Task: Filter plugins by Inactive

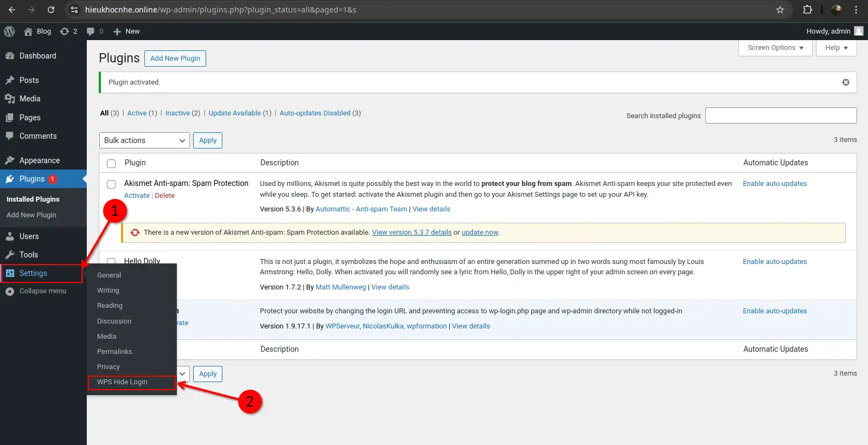Action: pyautogui.click(x=177, y=113)
